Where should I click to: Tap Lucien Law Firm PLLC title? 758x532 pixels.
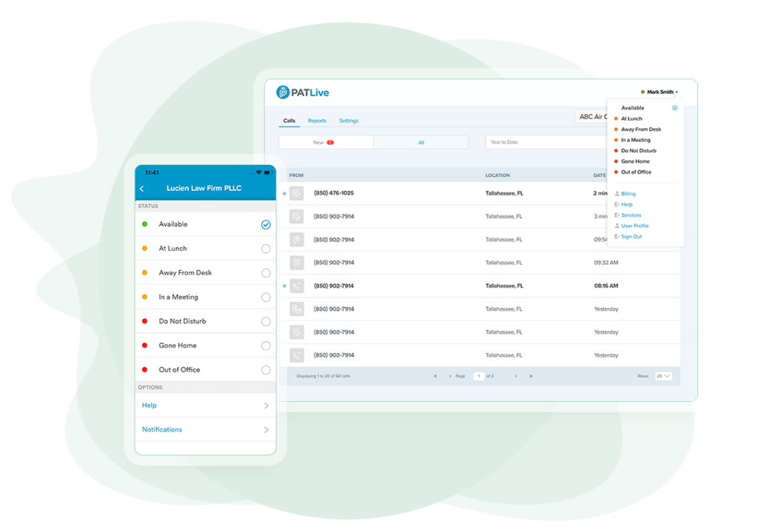204,189
